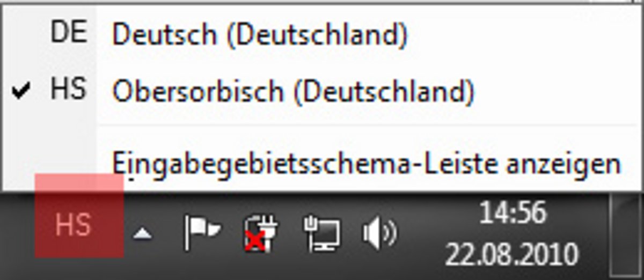Choose Eingabegebietsschema-Leiste anzeigen
This screenshot has width=644, height=280.
point(367,163)
